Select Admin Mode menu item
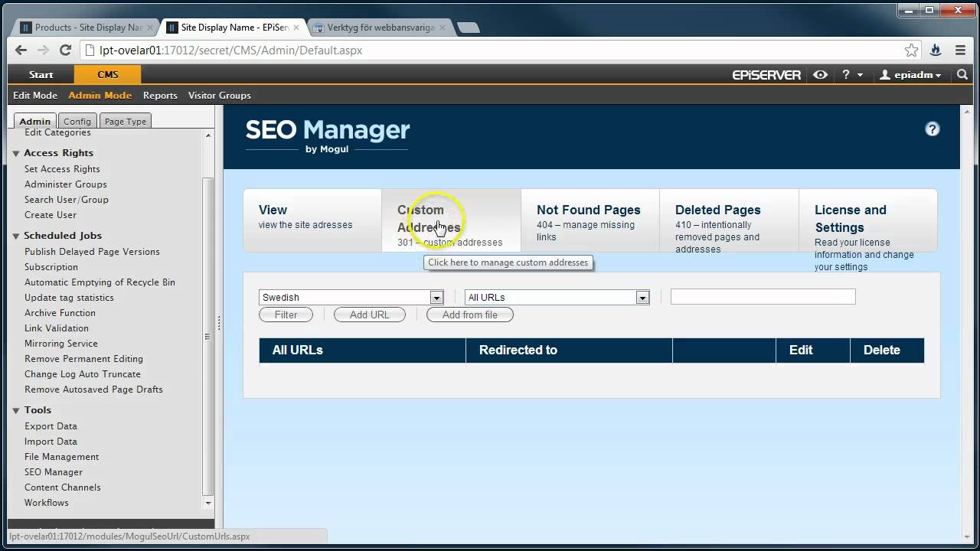 coord(100,96)
